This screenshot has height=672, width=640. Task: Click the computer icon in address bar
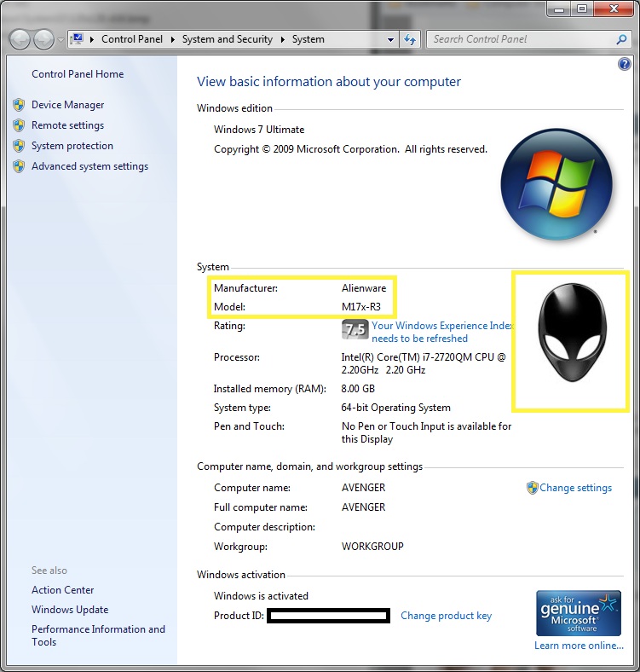(78, 39)
